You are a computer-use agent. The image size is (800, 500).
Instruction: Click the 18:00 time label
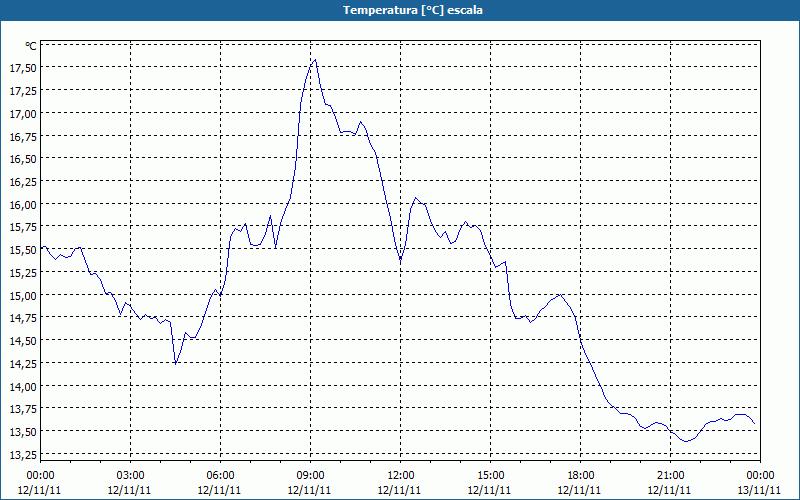[x=581, y=476]
